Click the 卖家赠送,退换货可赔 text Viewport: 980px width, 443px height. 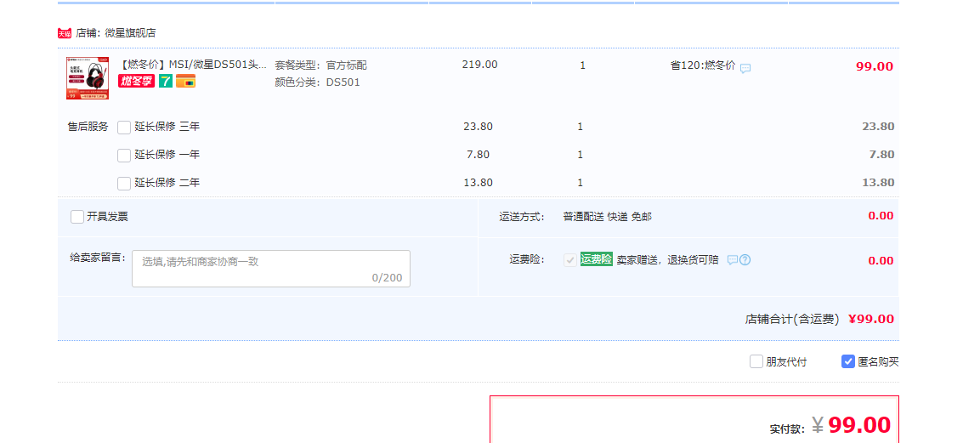click(668, 260)
